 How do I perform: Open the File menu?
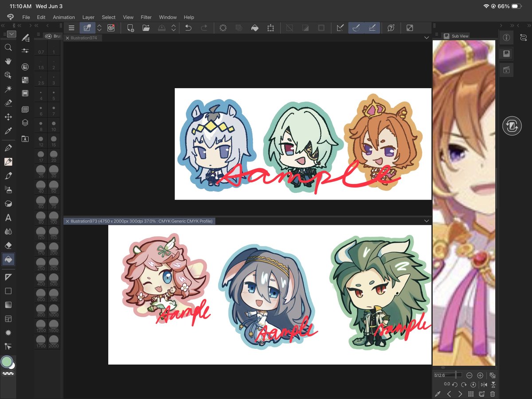coord(26,17)
